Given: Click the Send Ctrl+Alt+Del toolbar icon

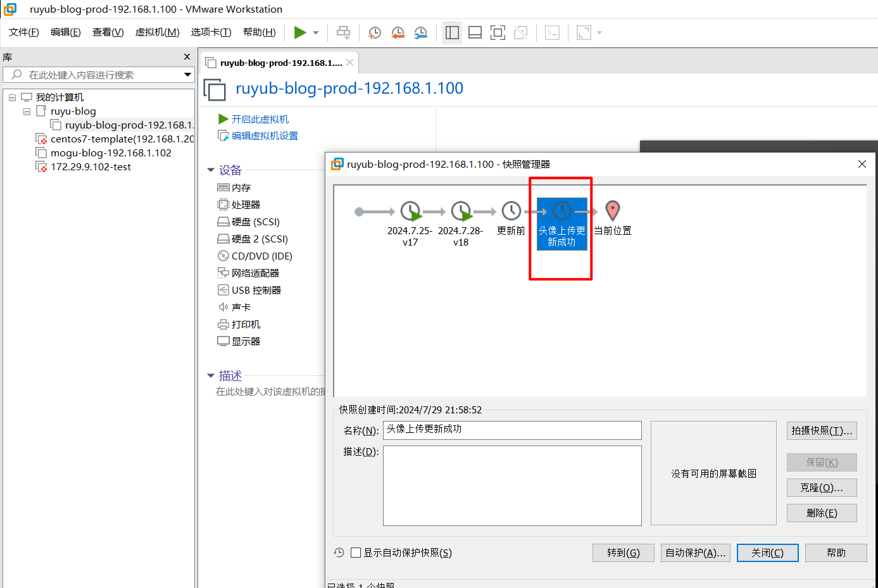Looking at the screenshot, I should 343,32.
